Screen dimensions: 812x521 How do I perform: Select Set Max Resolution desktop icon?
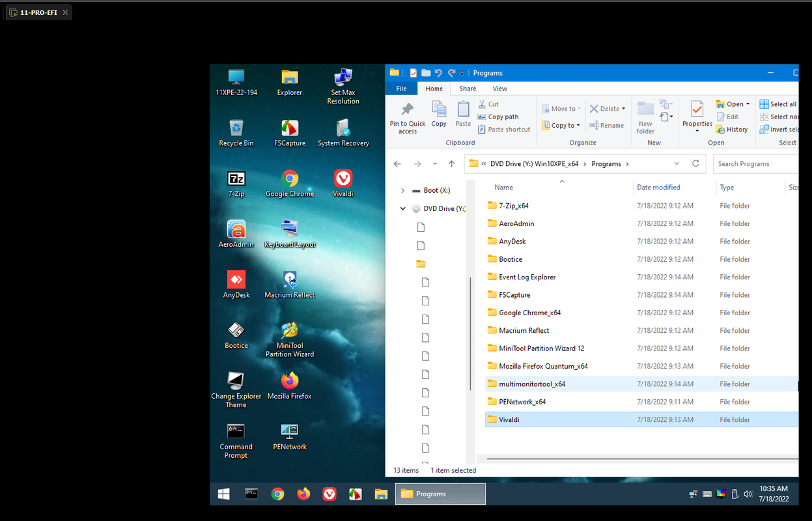(343, 87)
